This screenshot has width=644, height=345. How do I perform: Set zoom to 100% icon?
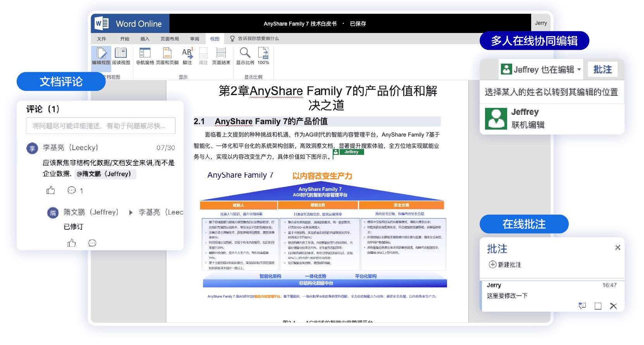263,52
